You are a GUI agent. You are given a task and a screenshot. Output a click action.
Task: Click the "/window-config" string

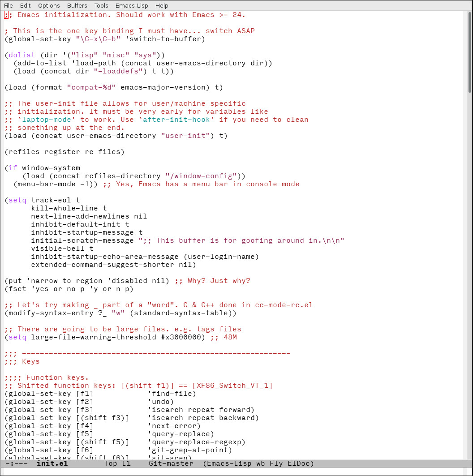(201, 176)
